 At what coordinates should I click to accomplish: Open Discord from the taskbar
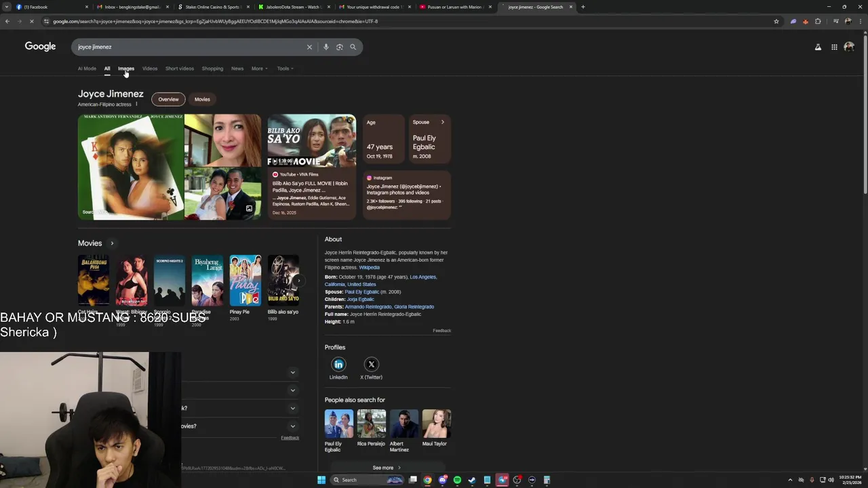click(x=442, y=480)
